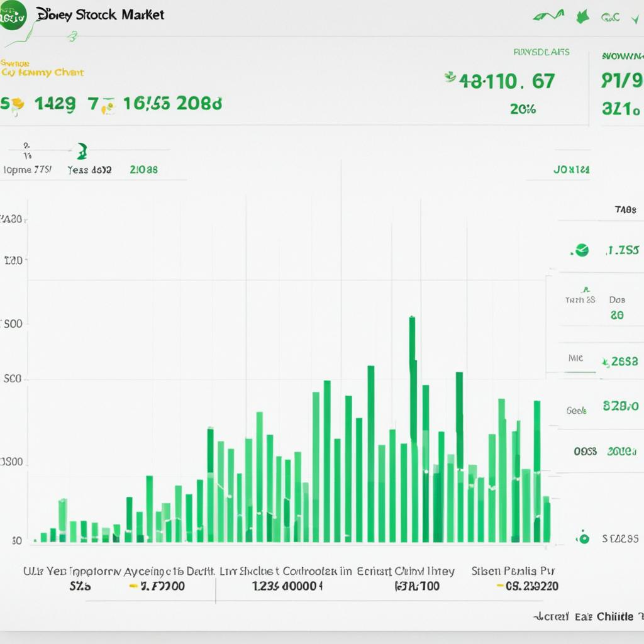Screen dimensions: 644x644
Task: Click the Dos column label
Action: 617,300
